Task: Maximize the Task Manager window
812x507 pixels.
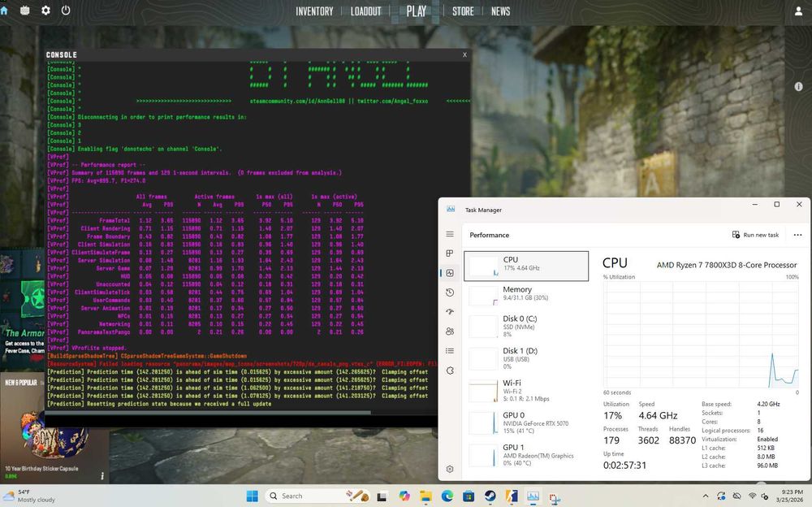Action: point(776,204)
